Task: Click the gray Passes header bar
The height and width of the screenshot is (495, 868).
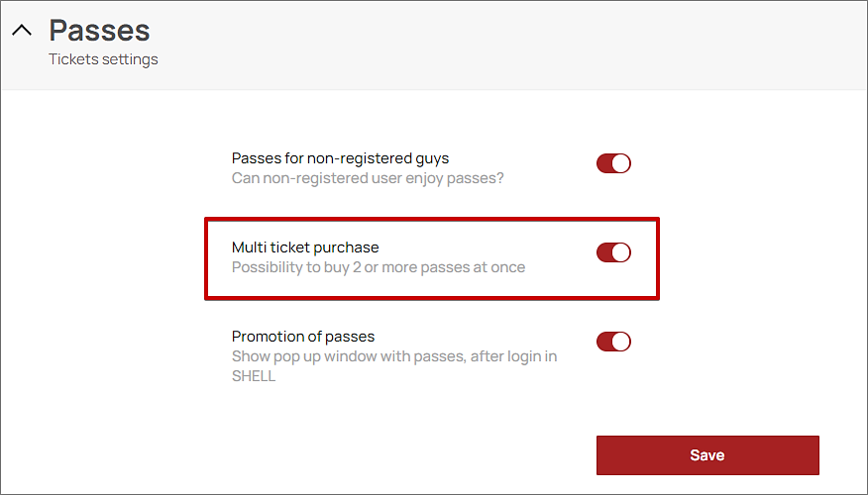Action: click(495, 45)
